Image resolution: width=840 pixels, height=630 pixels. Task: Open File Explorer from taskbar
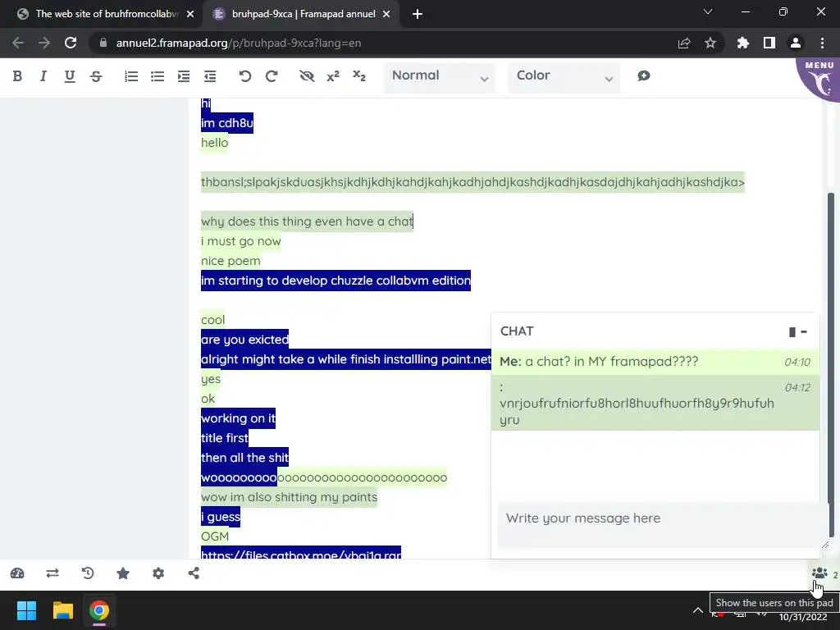(x=62, y=610)
